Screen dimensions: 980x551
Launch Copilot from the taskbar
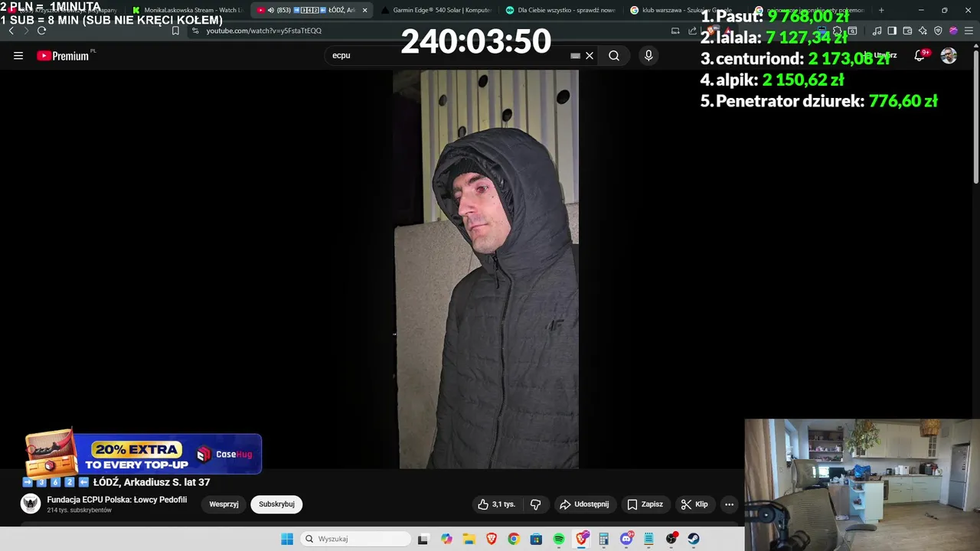tap(446, 539)
